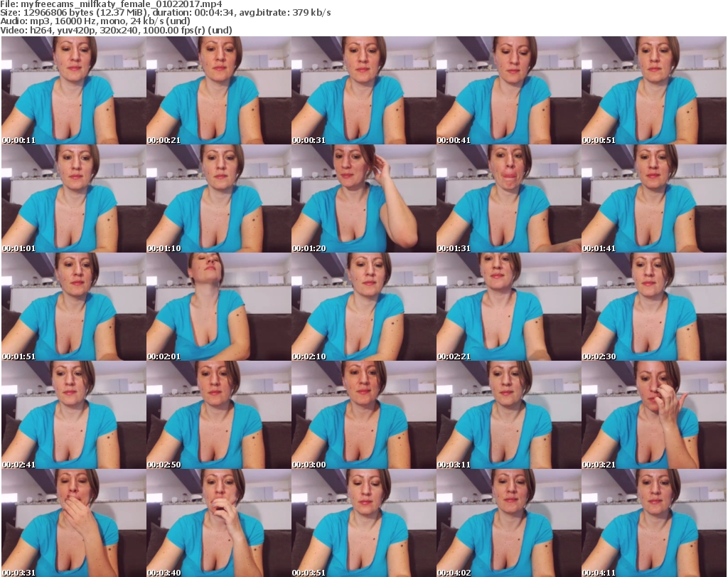Choose the thumbnail stamped 00:03:11
This screenshot has height=577, width=728.
508,415
